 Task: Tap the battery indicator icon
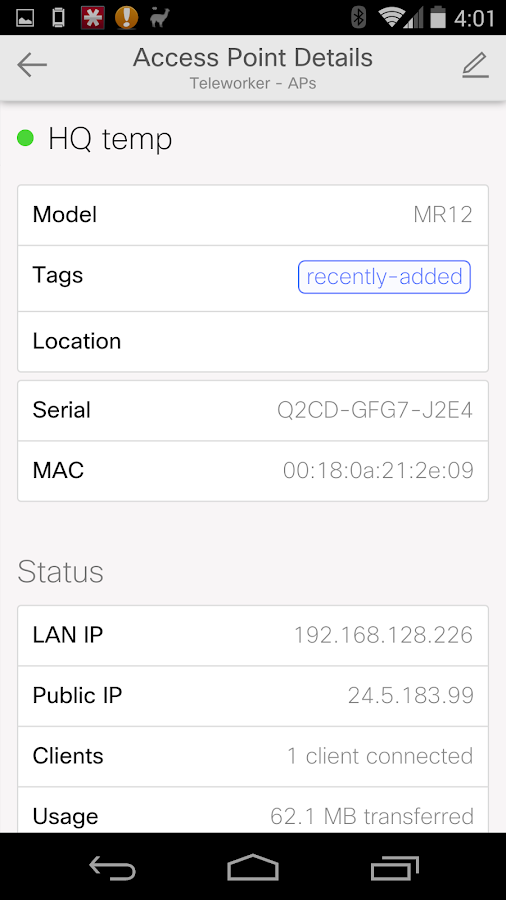point(438,18)
